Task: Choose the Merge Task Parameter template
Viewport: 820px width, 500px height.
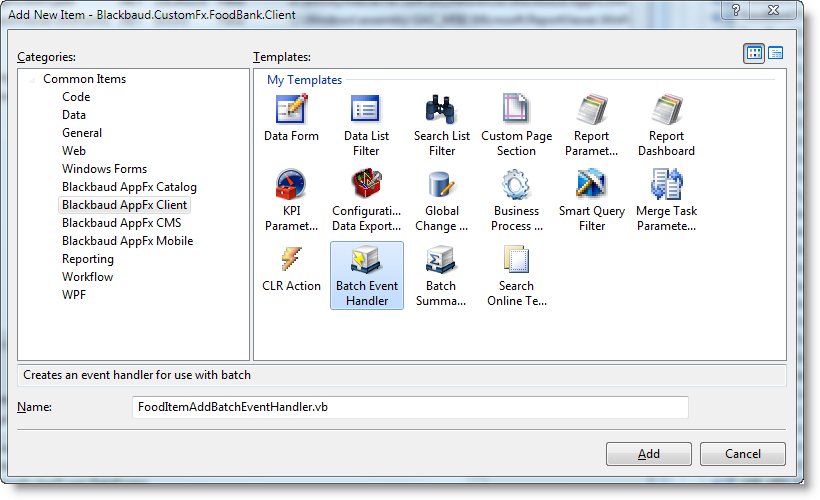Action: (x=666, y=200)
